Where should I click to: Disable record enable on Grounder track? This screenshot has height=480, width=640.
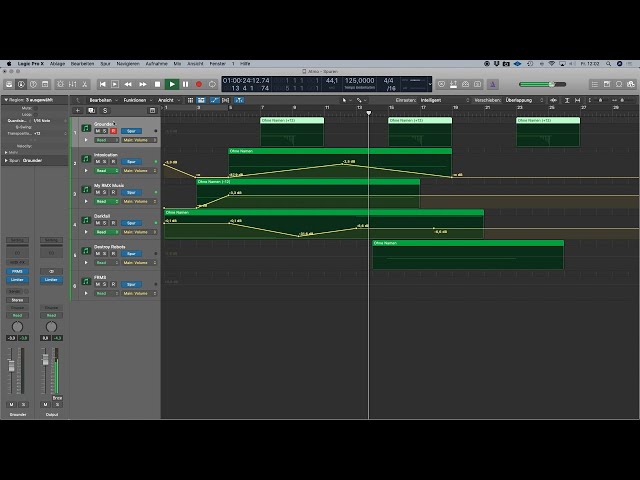[113, 131]
